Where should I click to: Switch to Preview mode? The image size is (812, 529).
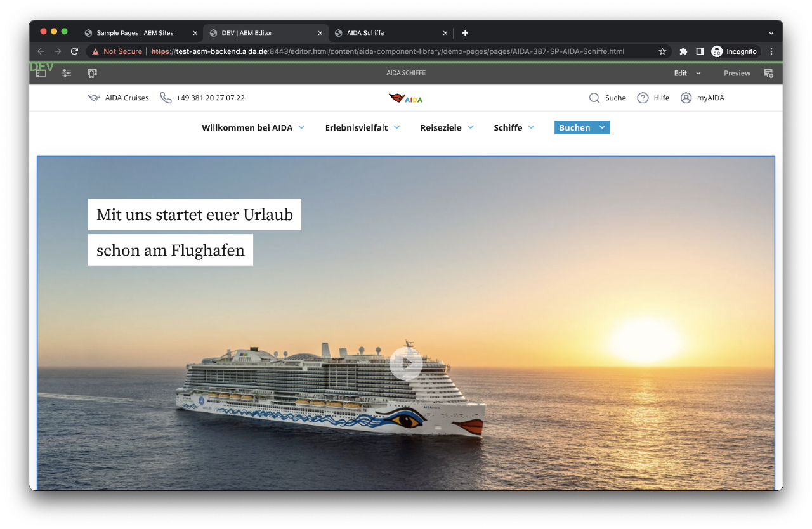[737, 74]
